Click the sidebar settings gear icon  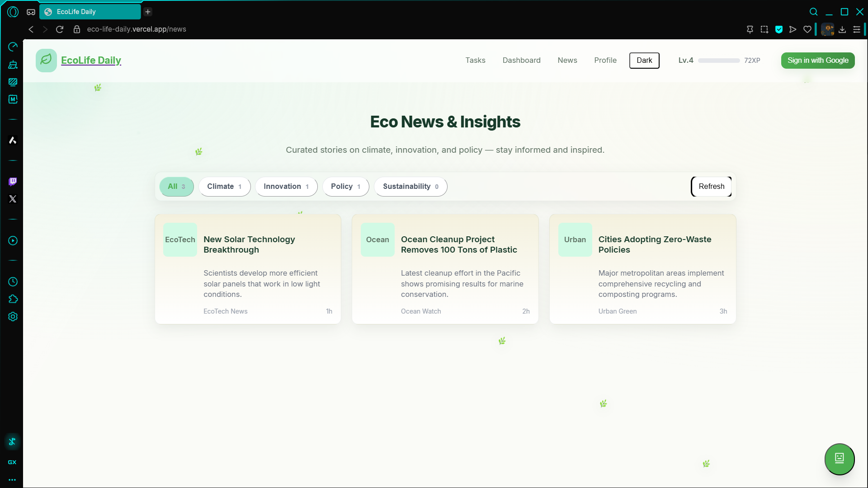(x=13, y=317)
